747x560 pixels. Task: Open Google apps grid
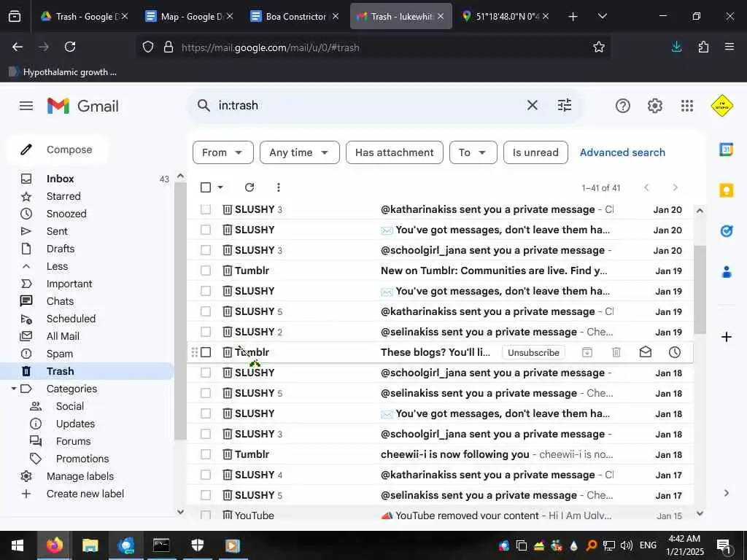(x=687, y=106)
